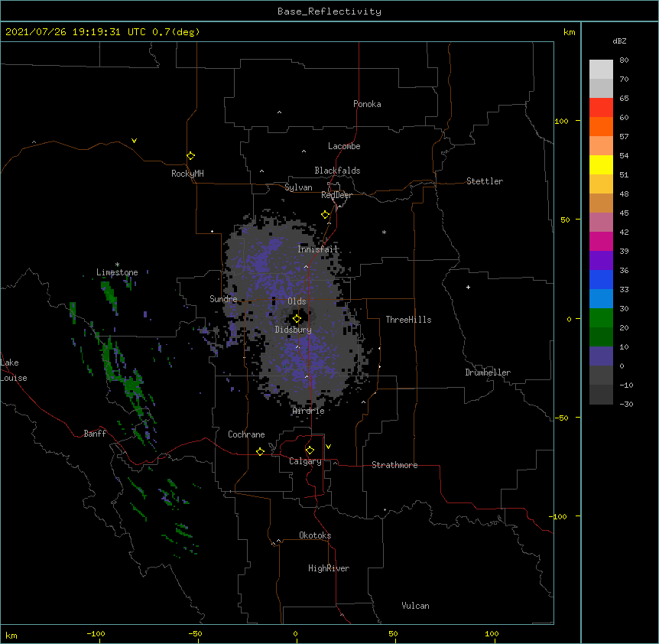Image resolution: width=659 pixels, height=644 pixels.
Task: Click the Stettler city label
Action: coord(485,181)
